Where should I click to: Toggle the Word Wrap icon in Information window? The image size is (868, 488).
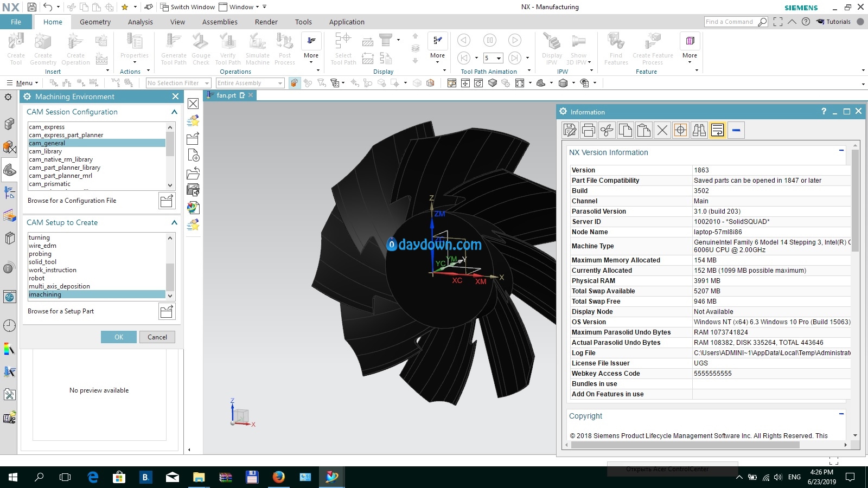point(718,130)
